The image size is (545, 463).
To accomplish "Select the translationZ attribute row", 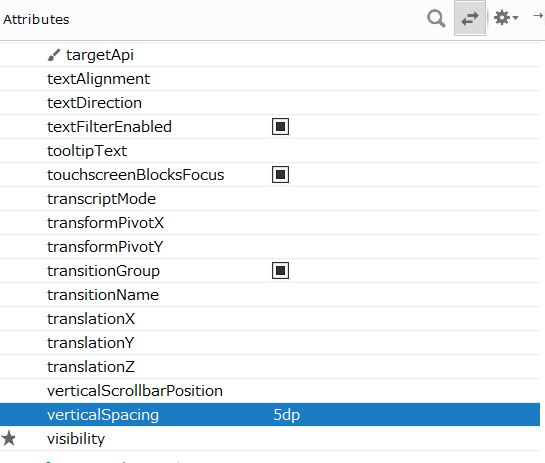I will (x=270, y=367).
